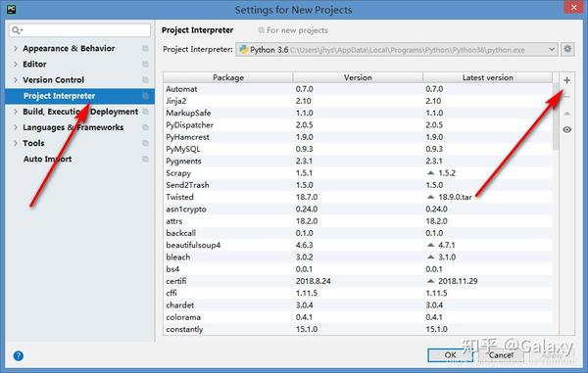The width and height of the screenshot is (588, 373).
Task: Expand the Editor section
Action: 16,64
